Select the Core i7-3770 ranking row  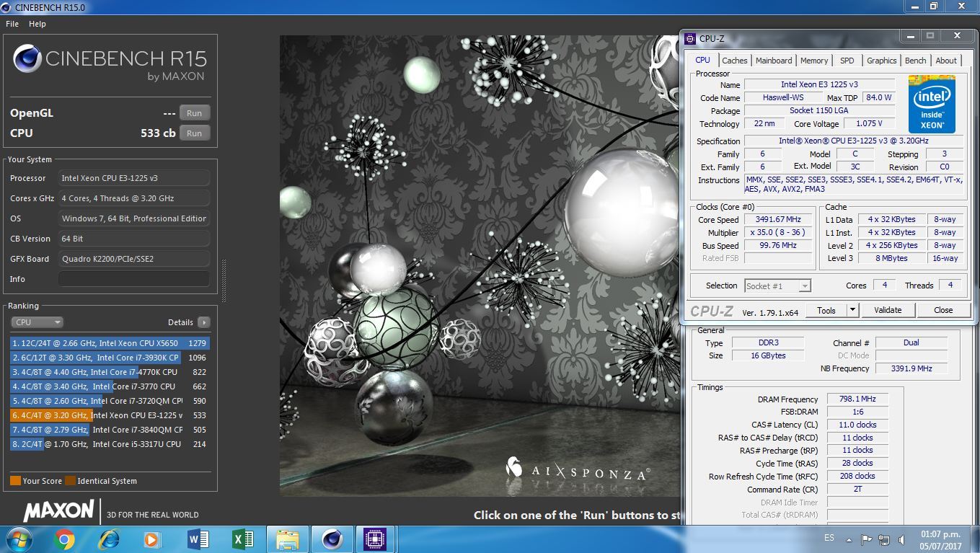tap(110, 386)
